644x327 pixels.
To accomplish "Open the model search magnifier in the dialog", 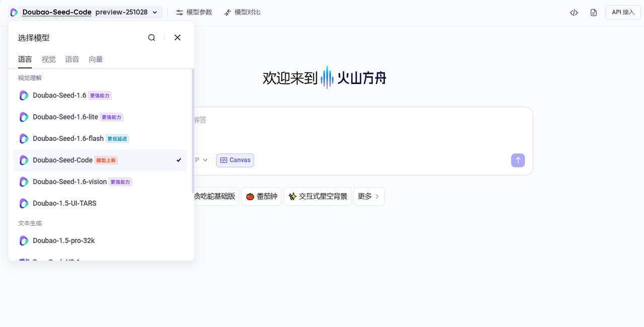I will (x=151, y=37).
